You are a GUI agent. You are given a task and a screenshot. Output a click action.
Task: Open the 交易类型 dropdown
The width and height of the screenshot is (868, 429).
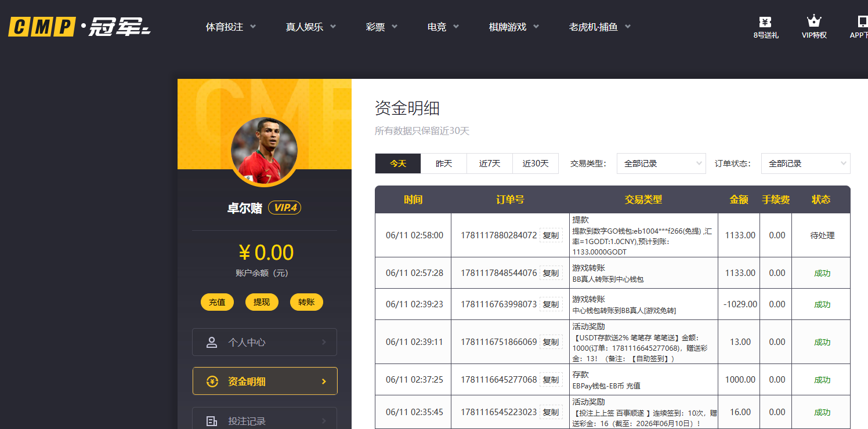pos(661,163)
